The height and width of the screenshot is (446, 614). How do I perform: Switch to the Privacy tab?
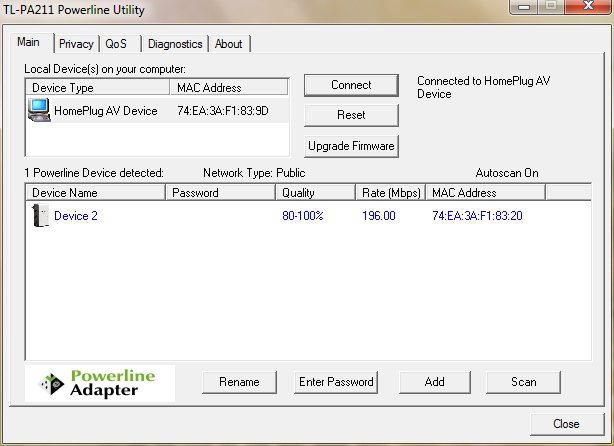[76, 44]
